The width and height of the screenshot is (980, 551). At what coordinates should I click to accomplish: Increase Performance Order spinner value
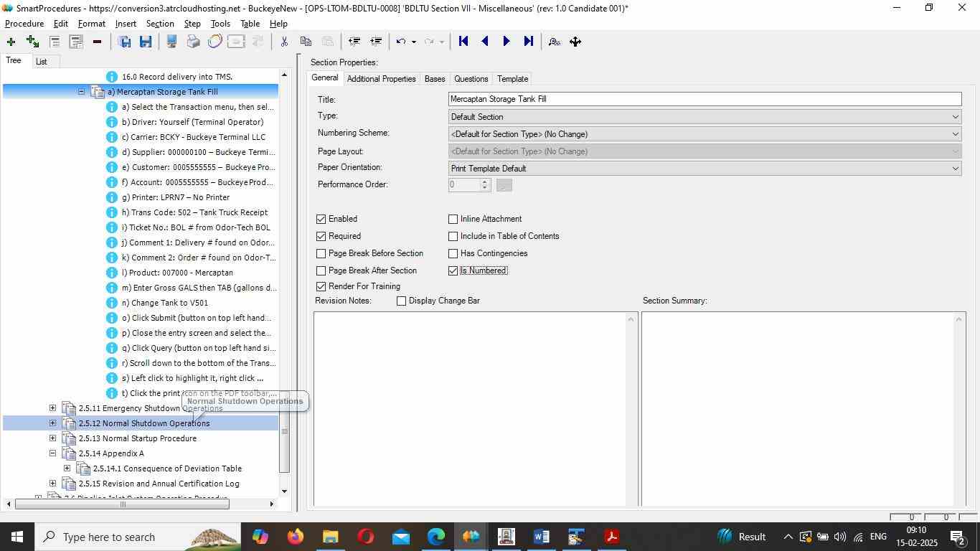click(x=485, y=182)
